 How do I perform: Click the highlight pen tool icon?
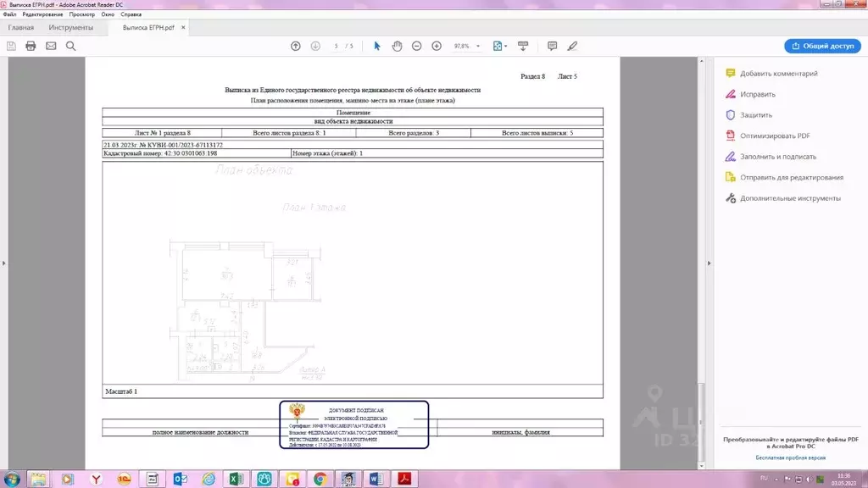pyautogui.click(x=572, y=46)
